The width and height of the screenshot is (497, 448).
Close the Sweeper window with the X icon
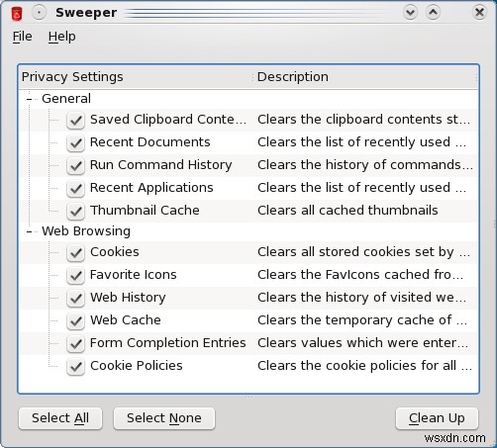pos(479,13)
